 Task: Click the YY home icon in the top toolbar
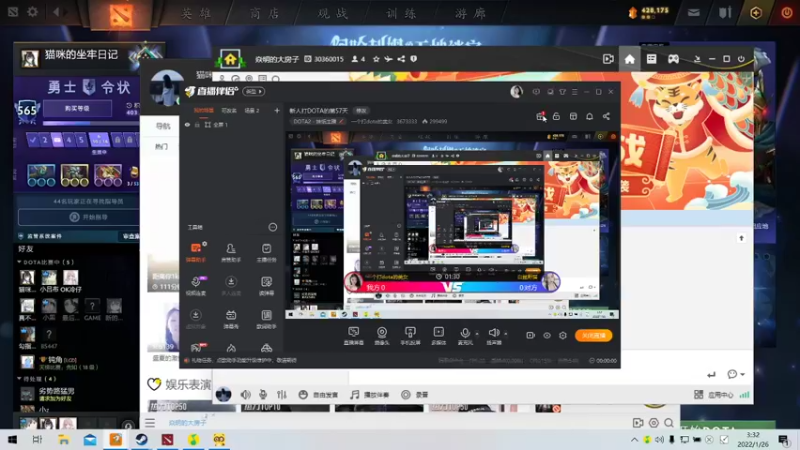click(x=630, y=59)
